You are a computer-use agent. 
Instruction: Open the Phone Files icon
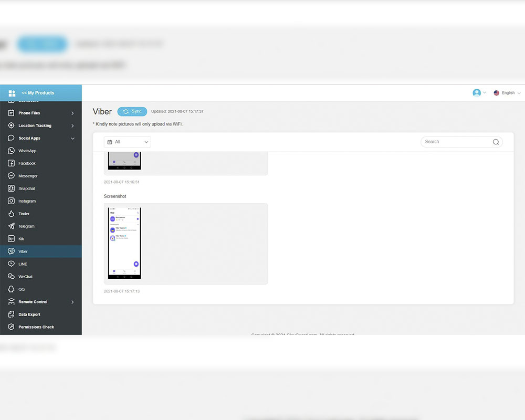[x=11, y=113]
